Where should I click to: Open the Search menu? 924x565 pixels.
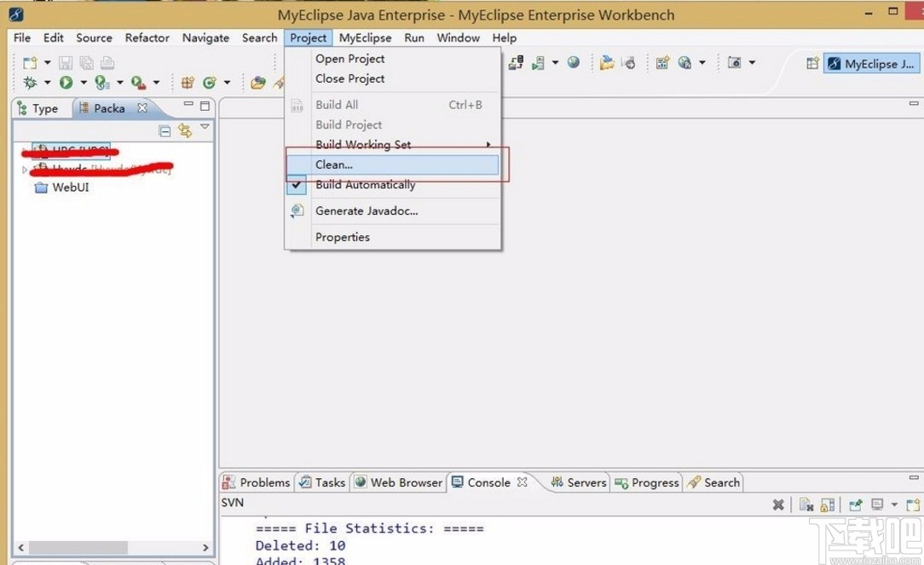pyautogui.click(x=259, y=37)
